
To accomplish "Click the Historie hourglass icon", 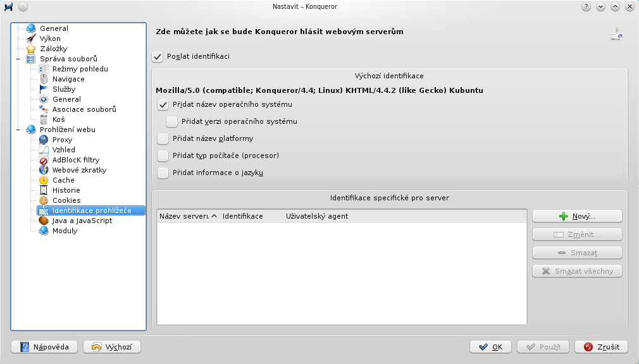I will (44, 190).
